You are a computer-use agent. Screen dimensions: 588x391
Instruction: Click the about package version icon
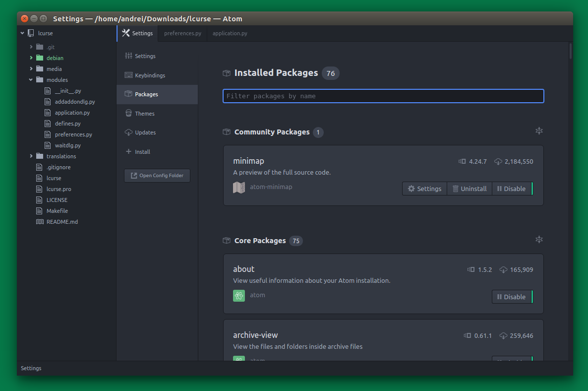(x=471, y=269)
